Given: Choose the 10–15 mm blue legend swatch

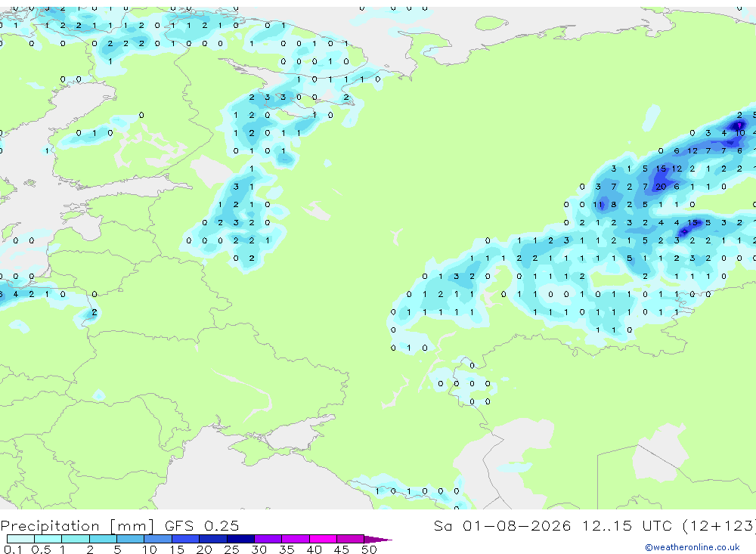Looking at the screenshot, I should [x=158, y=539].
